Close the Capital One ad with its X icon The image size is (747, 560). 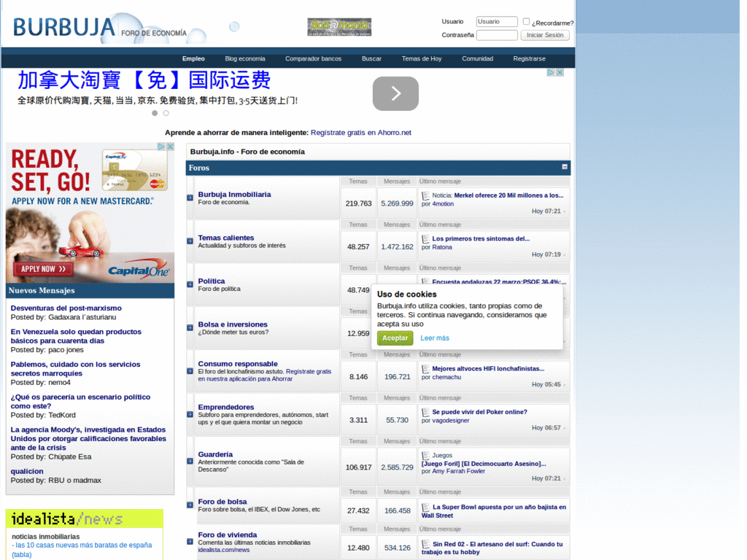coord(170,147)
